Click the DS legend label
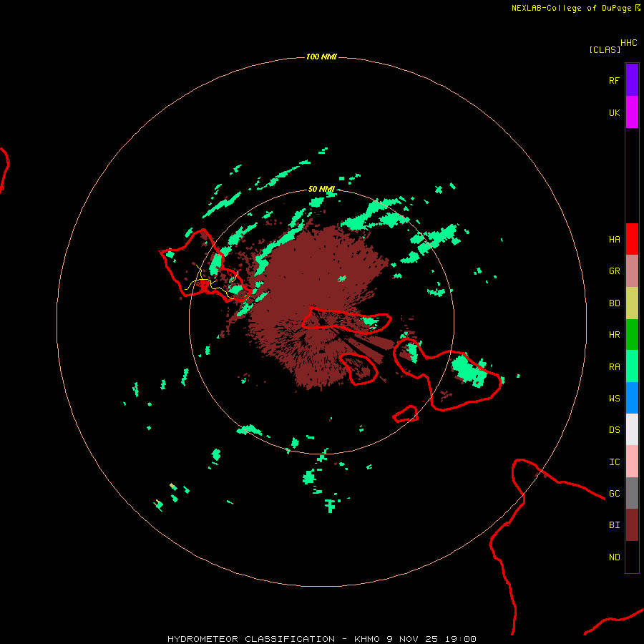Screen dimensions: 644x644 (614, 430)
